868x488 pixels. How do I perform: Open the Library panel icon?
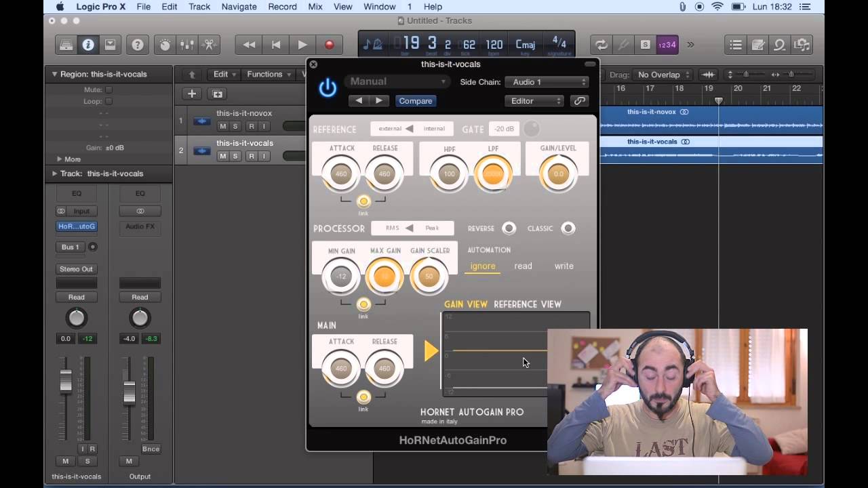click(x=66, y=45)
